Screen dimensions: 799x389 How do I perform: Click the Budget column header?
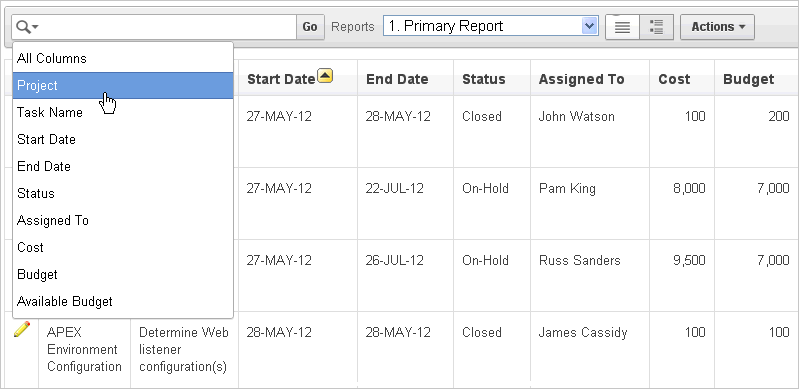pyautogui.click(x=749, y=80)
